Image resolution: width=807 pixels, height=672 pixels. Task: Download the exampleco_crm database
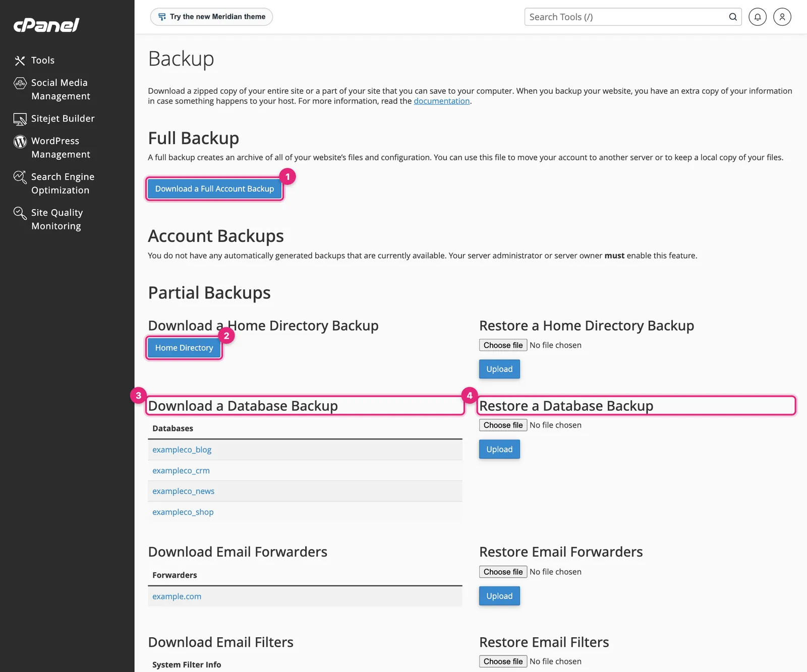click(x=181, y=470)
